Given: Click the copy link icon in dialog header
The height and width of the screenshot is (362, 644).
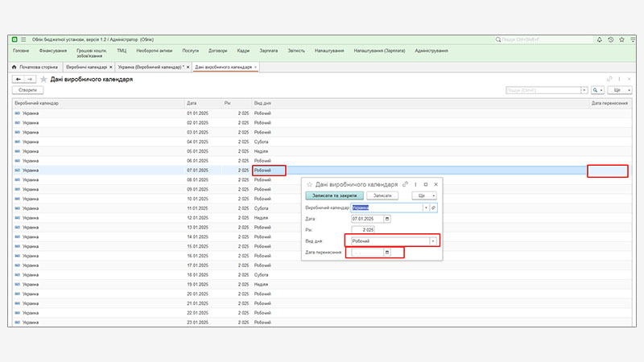Looking at the screenshot, I should 405,184.
